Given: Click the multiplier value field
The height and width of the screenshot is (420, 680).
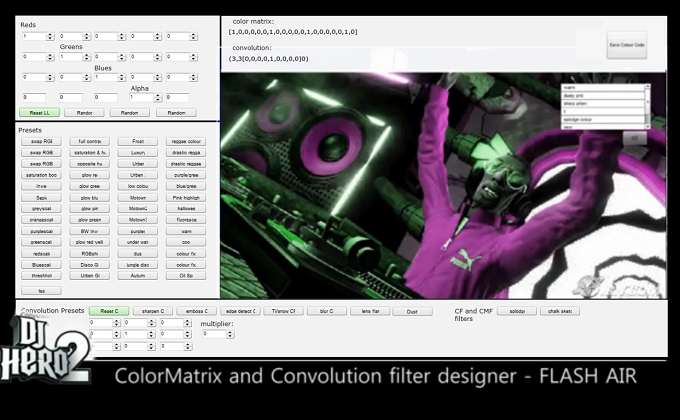Looking at the screenshot, I should click(214, 334).
